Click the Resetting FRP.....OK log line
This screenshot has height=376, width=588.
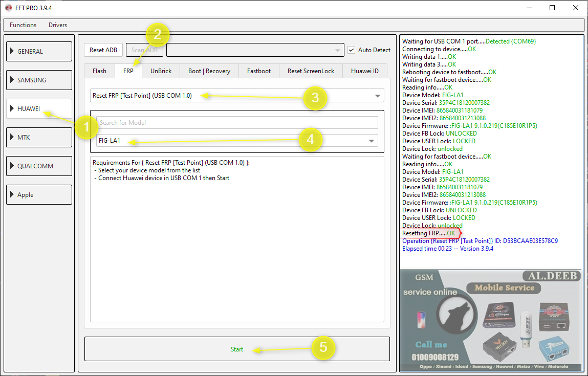click(429, 233)
